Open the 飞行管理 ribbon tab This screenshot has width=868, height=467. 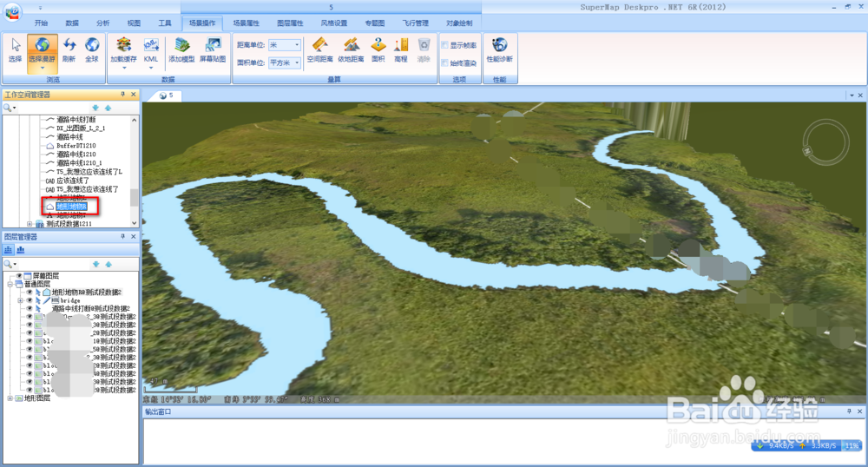coord(415,23)
